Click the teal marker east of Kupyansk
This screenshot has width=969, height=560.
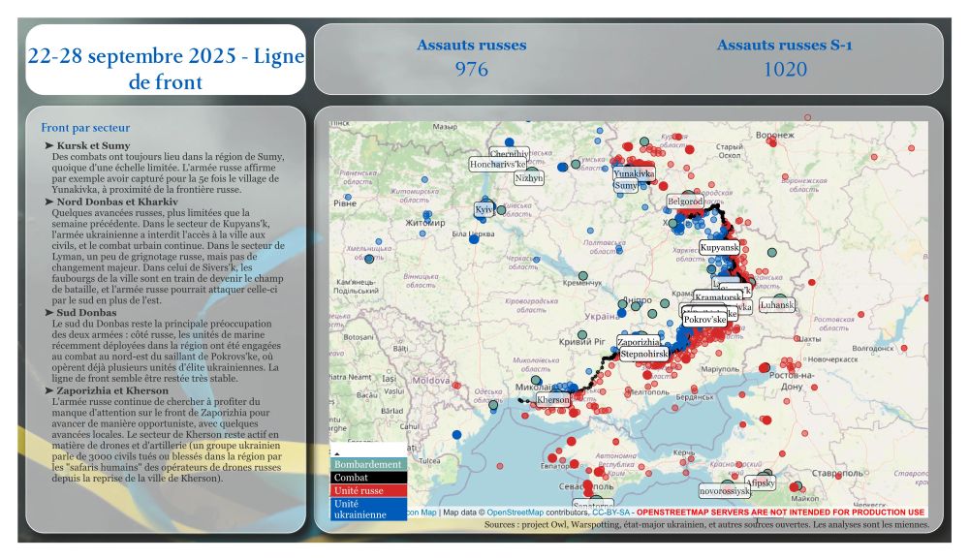[x=772, y=252]
